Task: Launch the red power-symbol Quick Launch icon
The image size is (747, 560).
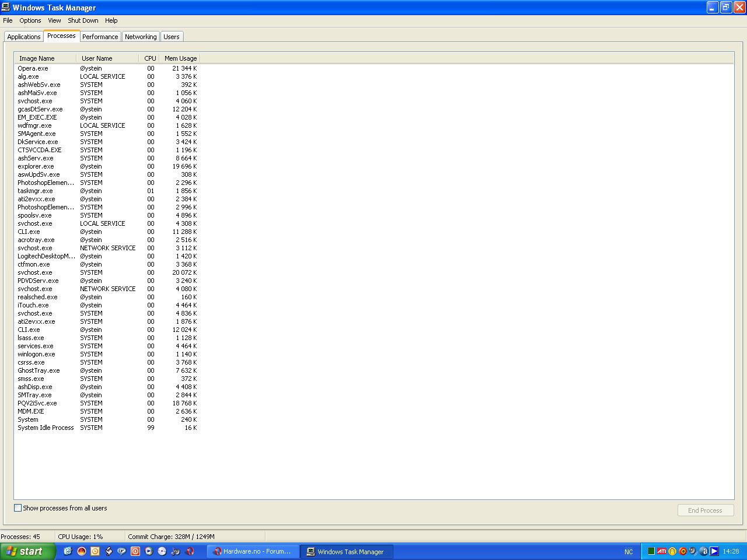Action: [x=135, y=551]
